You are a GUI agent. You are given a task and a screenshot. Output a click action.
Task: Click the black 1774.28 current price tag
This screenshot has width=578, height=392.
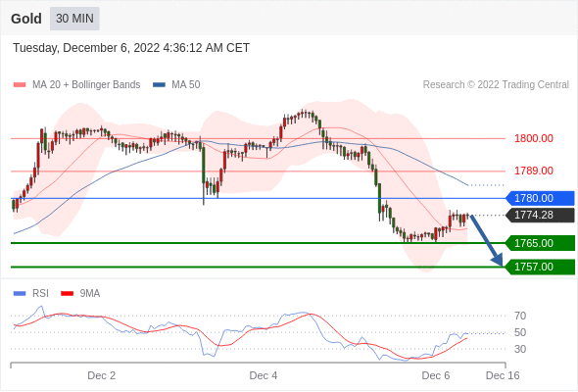540,215
